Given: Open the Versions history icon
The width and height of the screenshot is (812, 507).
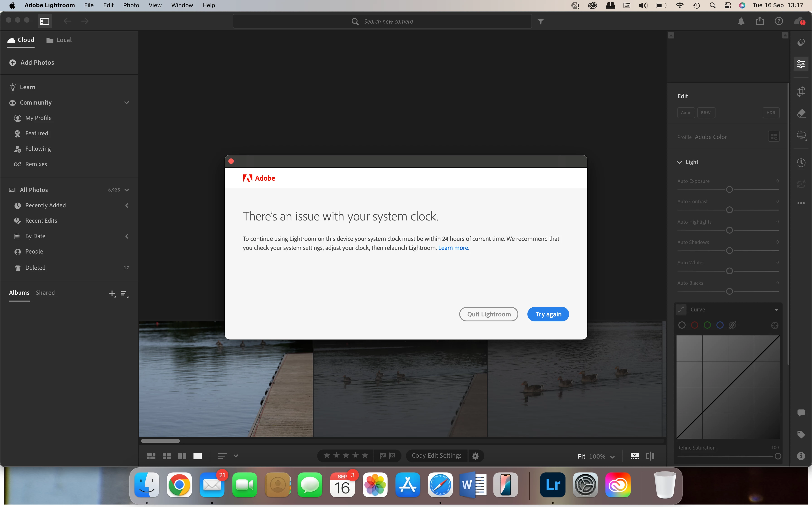Looking at the screenshot, I should (801, 163).
